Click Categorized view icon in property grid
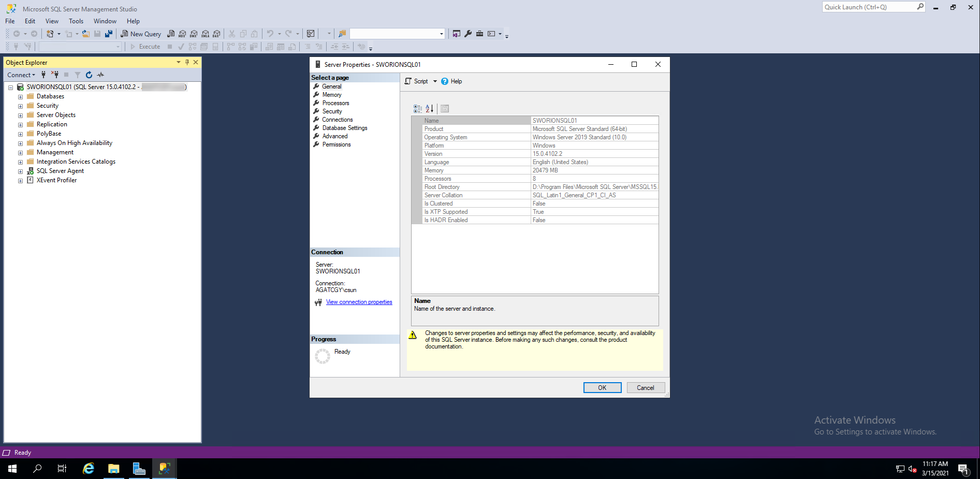 [x=418, y=109]
